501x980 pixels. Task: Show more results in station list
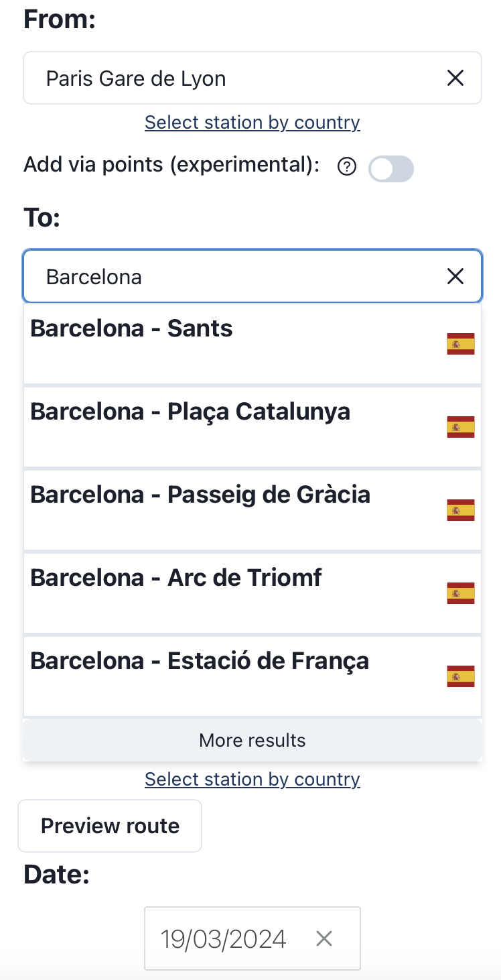pos(253,740)
